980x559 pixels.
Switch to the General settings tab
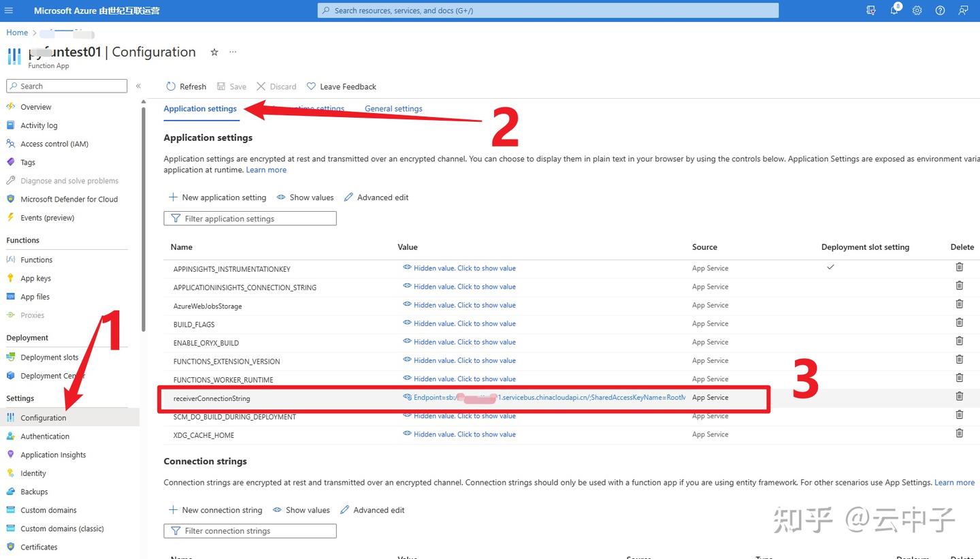point(393,108)
